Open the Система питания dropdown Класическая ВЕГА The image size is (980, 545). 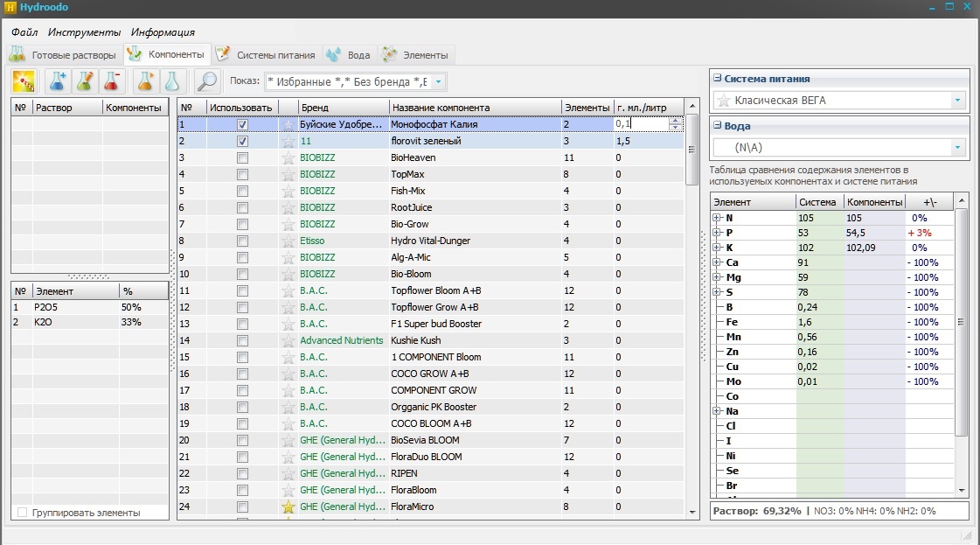tap(957, 100)
